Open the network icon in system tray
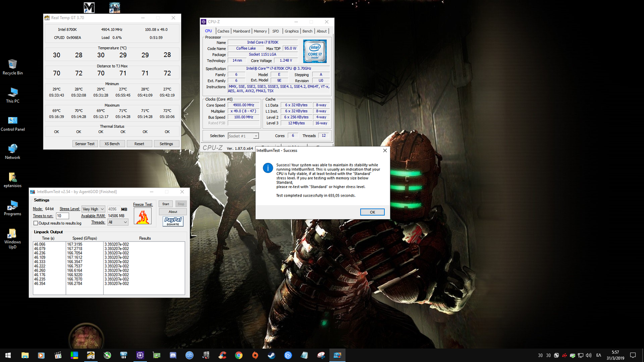The height and width of the screenshot is (362, 644). [581, 355]
